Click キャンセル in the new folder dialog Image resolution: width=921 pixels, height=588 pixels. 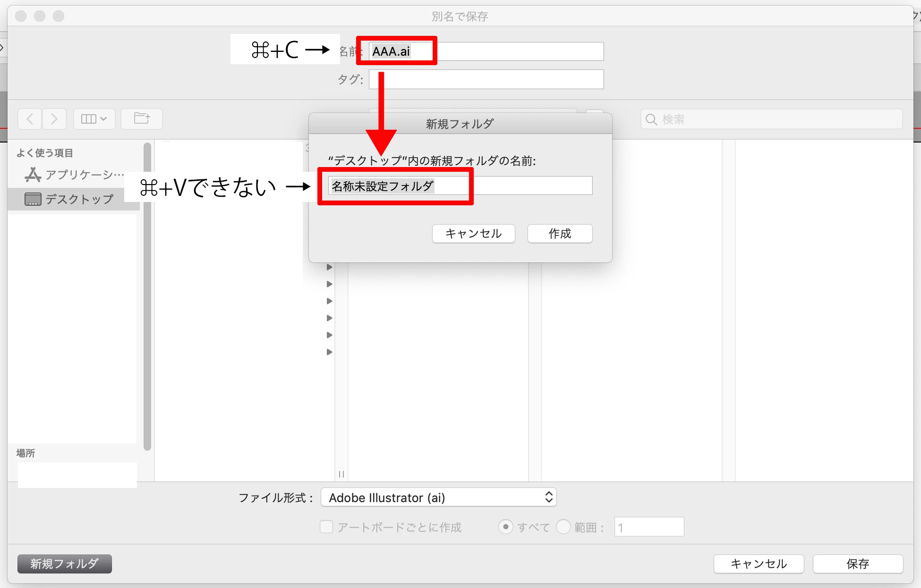click(x=473, y=234)
